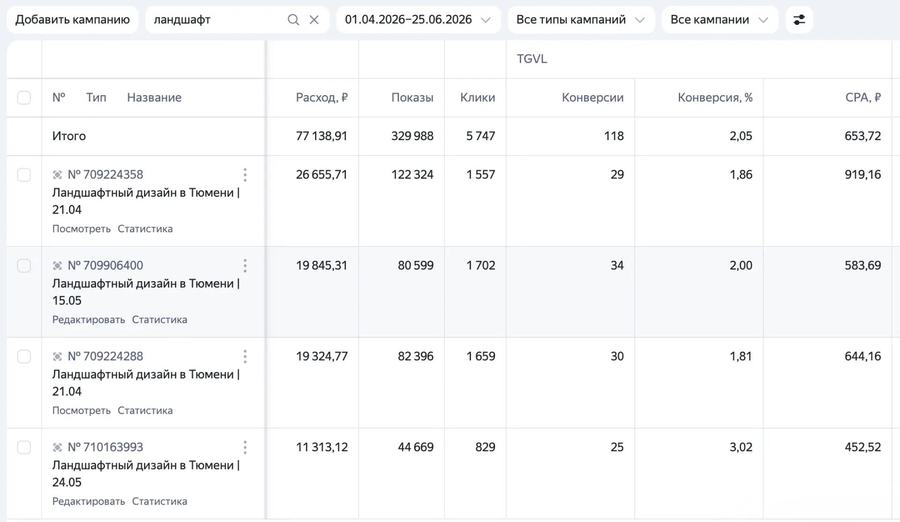Screen dimensions: 900x522
Task: Click spend value 26 655,71
Action: pos(321,175)
